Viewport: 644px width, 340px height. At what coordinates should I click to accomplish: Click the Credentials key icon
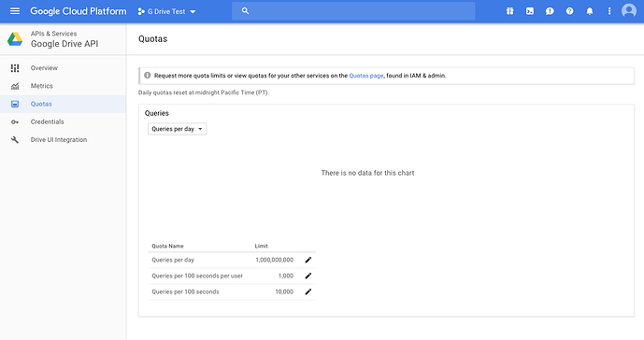(15, 122)
